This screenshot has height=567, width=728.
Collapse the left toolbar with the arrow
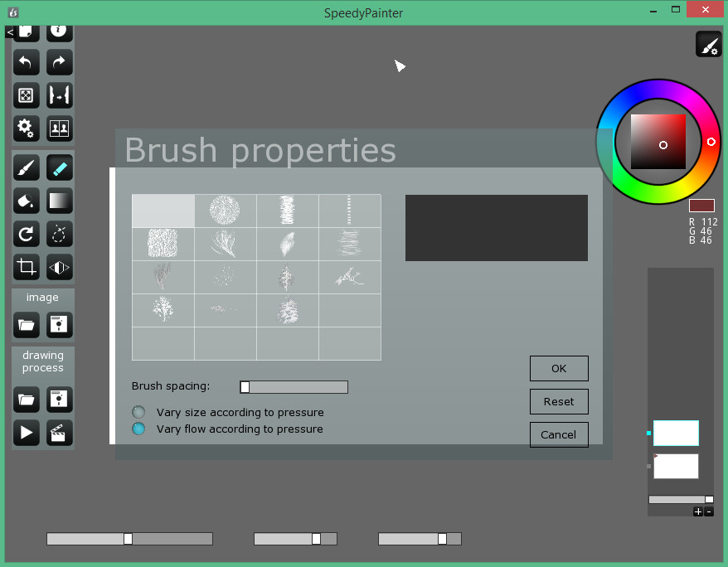[10, 32]
